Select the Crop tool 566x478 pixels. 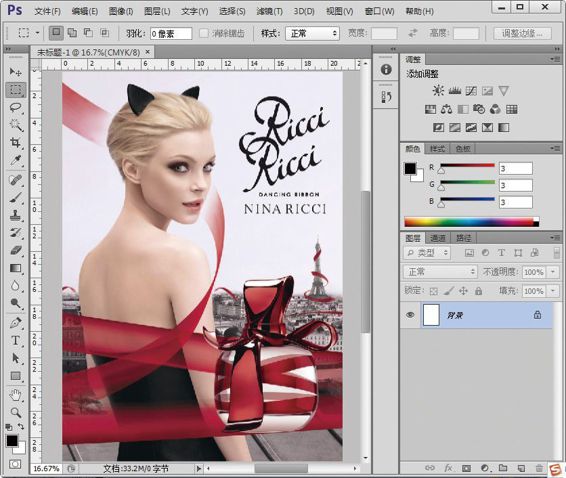coord(15,142)
